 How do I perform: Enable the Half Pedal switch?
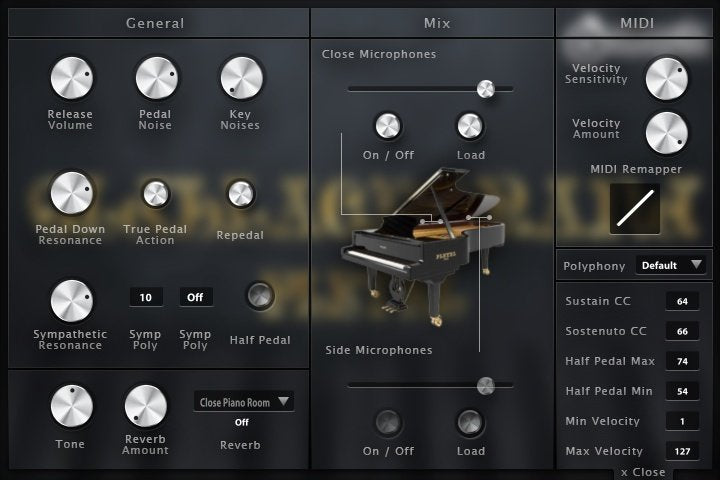[x=260, y=295]
